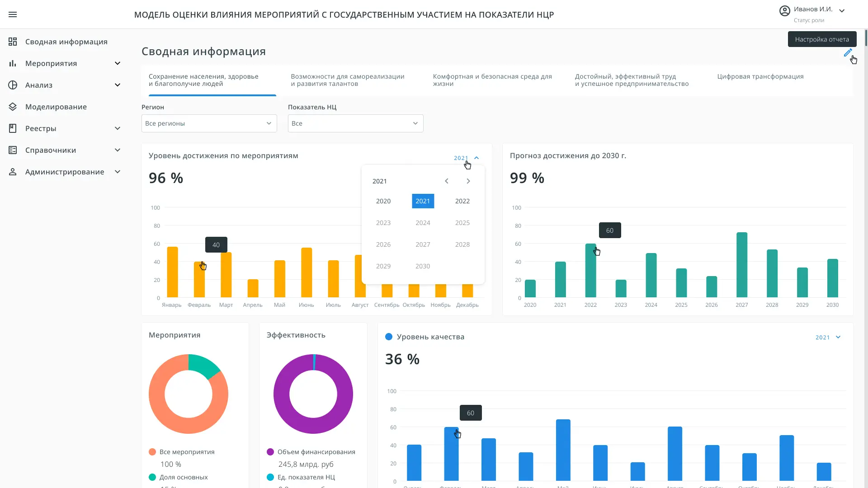The image size is (868, 488).
Task: Open the hamburger menu icon
Action: point(13,14)
